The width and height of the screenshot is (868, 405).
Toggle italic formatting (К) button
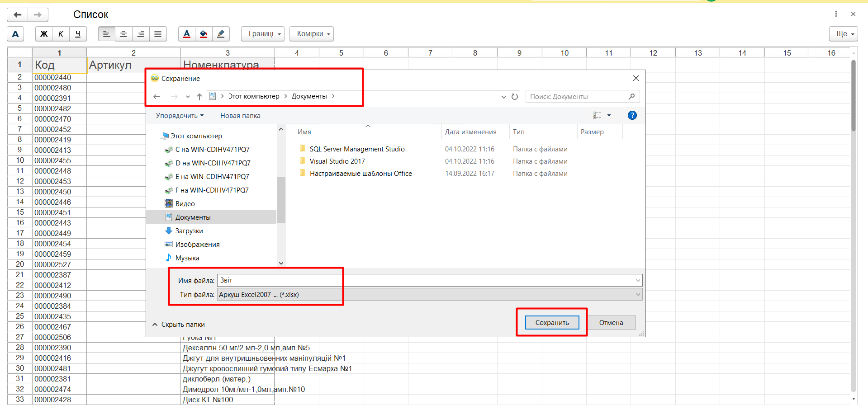pyautogui.click(x=61, y=34)
